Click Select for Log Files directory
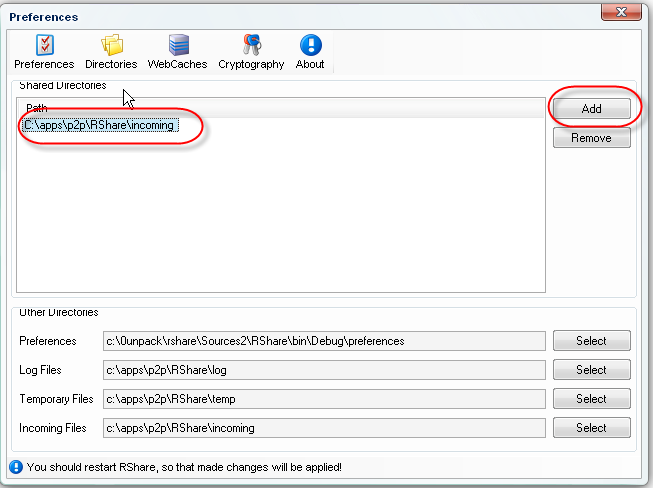Viewport: 653px width, 488px height. pos(591,370)
